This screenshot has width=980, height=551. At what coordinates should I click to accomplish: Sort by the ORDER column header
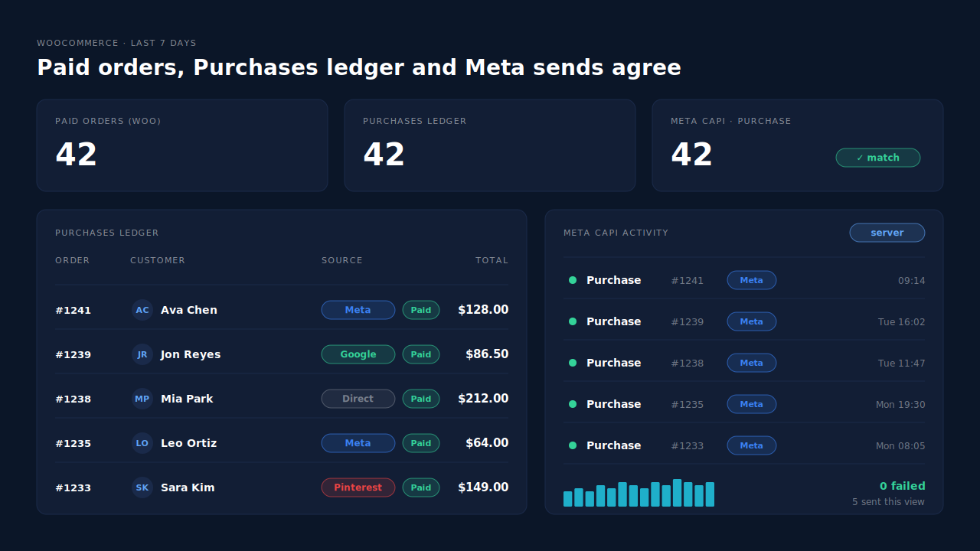tap(72, 260)
